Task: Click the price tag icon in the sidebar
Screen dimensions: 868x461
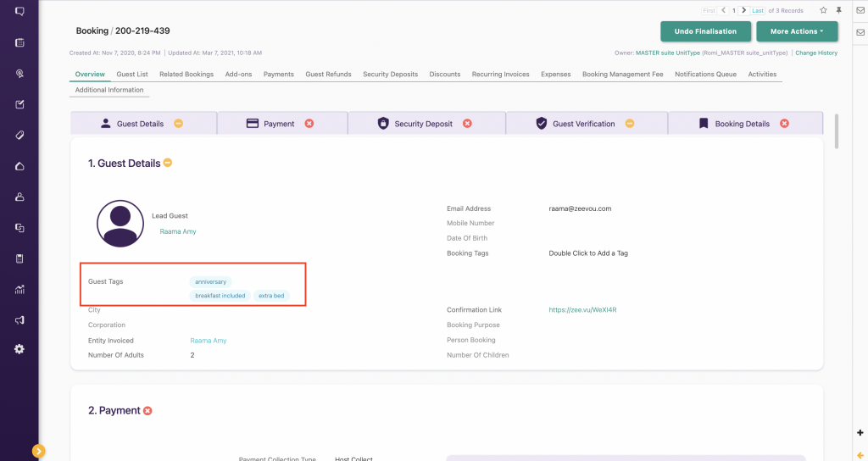Action: tap(19, 135)
